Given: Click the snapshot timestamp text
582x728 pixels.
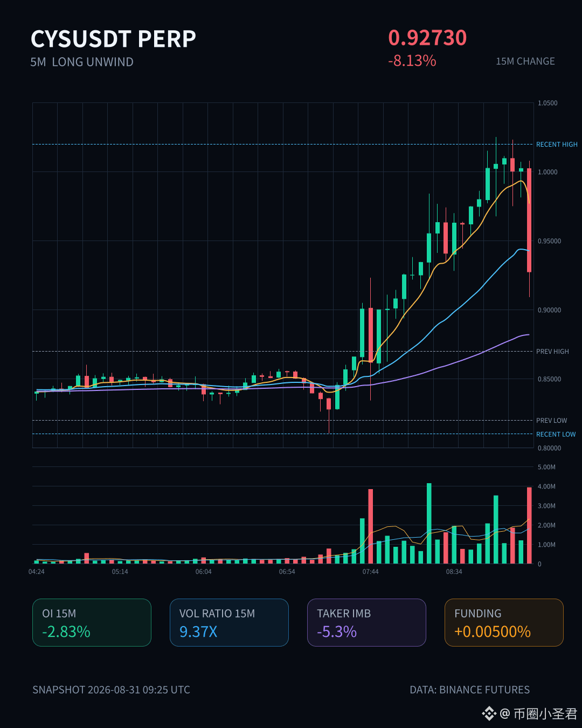Looking at the screenshot, I should click(x=112, y=690).
